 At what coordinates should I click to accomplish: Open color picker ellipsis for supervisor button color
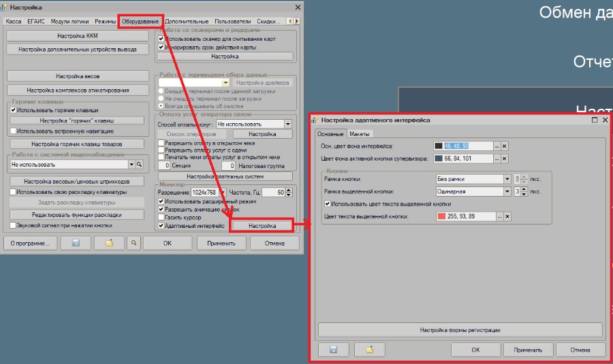[x=497, y=159]
